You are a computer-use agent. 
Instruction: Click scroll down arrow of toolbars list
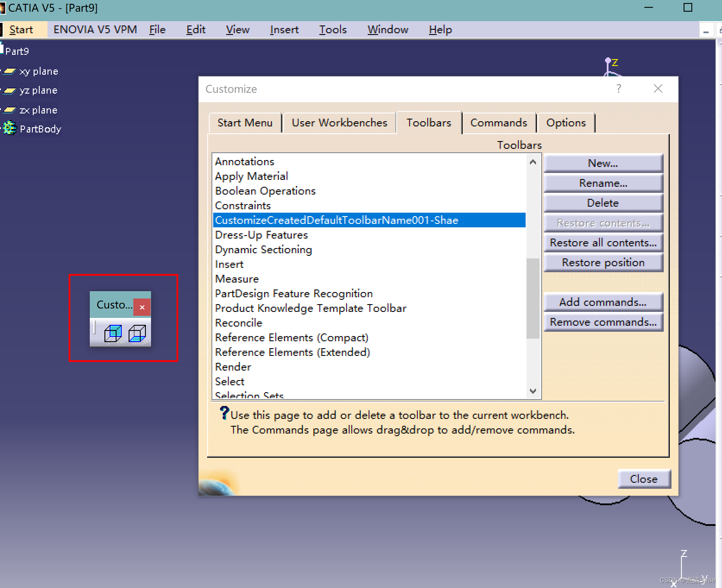(533, 391)
